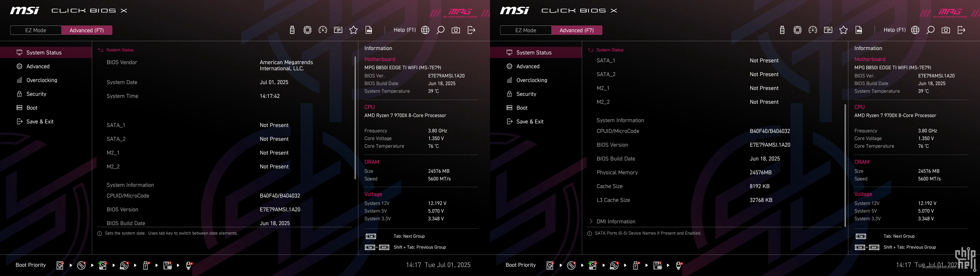This screenshot has height=276, width=980.
Task: Click speedometer gauge icon in right window
Action: click(x=813, y=30)
